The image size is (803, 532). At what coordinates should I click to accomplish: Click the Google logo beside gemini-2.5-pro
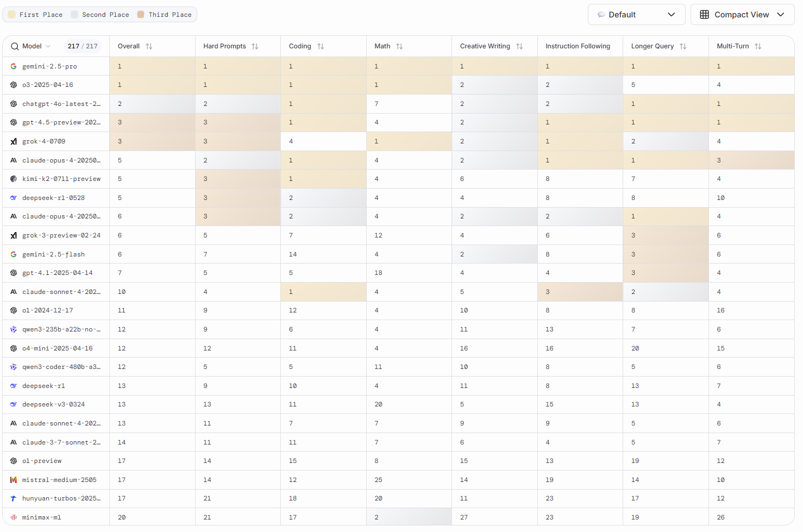(x=14, y=66)
